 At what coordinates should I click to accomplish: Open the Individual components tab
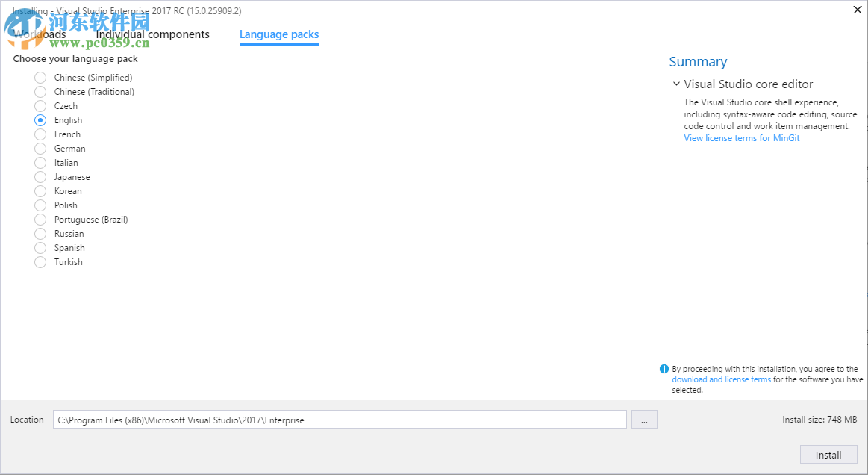click(152, 34)
